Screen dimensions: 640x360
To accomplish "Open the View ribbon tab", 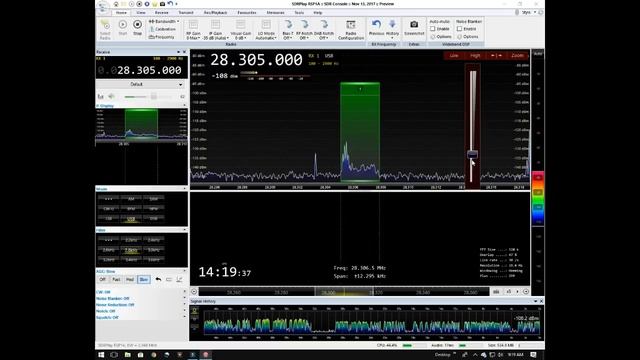I will (141, 13).
